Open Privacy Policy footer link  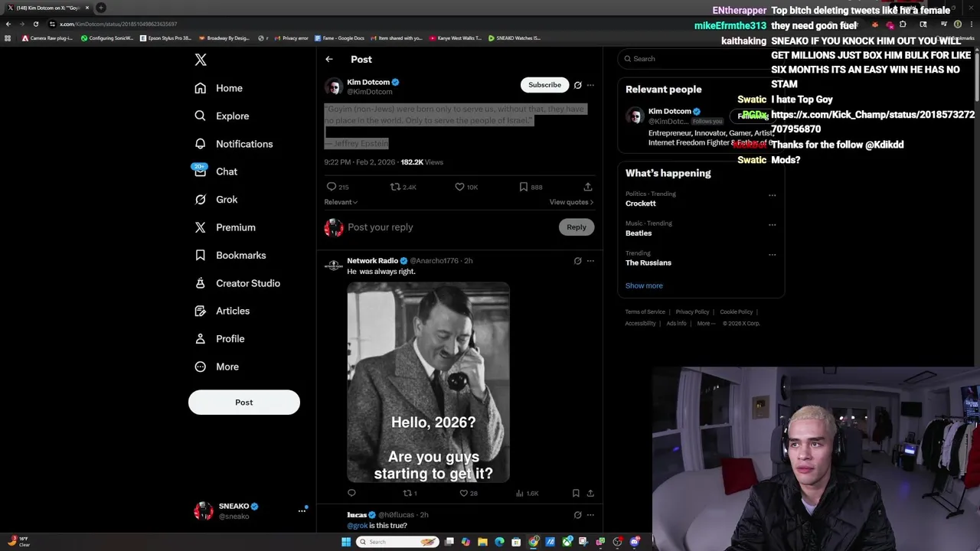[x=692, y=312]
